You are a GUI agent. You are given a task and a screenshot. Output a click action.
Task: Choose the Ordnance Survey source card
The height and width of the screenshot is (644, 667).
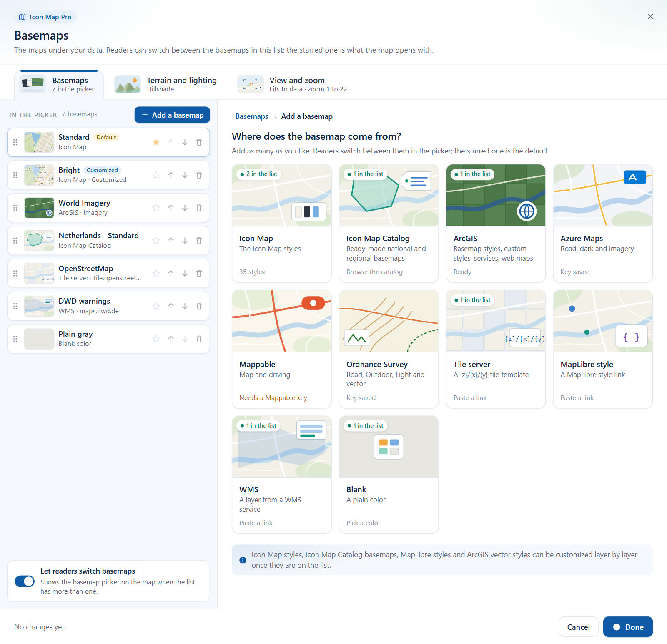pyautogui.click(x=389, y=349)
